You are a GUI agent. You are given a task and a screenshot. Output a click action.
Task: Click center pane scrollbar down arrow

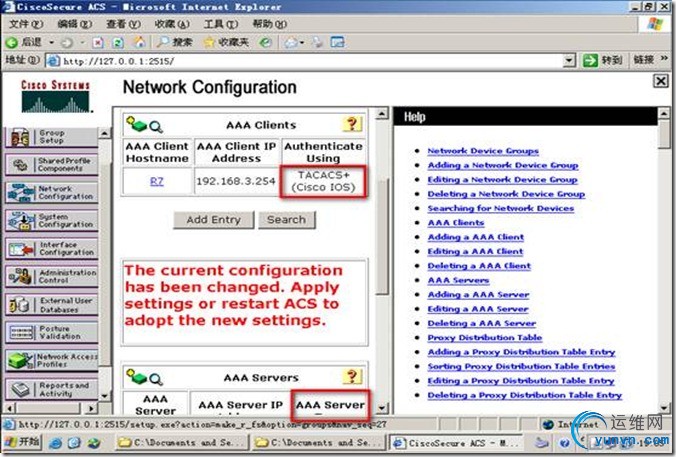(x=382, y=407)
